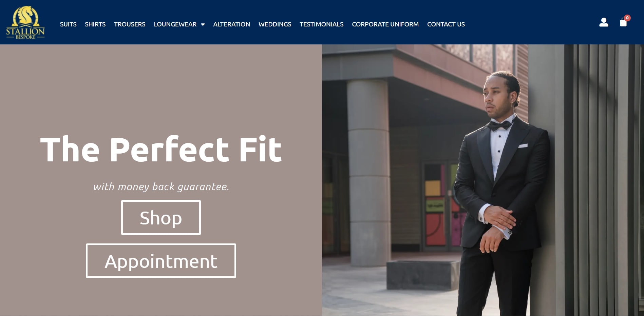This screenshot has width=644, height=316.
Task: Open the Alteration page
Action: (231, 24)
